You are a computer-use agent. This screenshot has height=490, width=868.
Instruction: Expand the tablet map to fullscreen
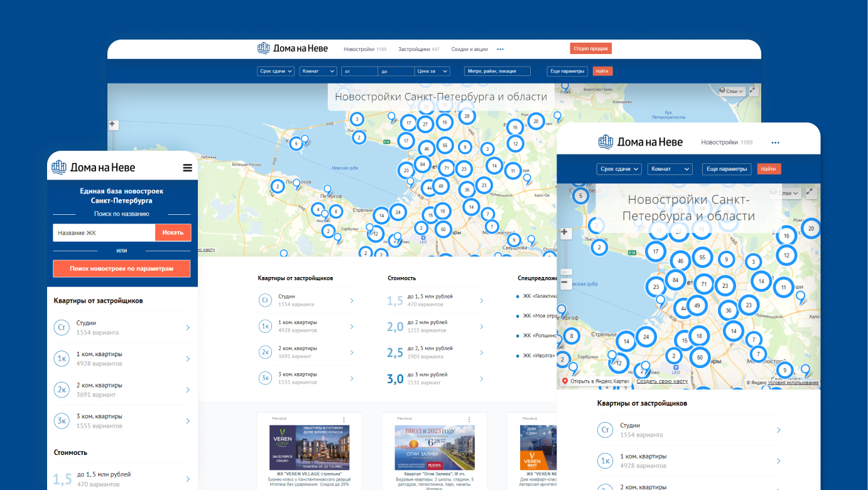[810, 193]
